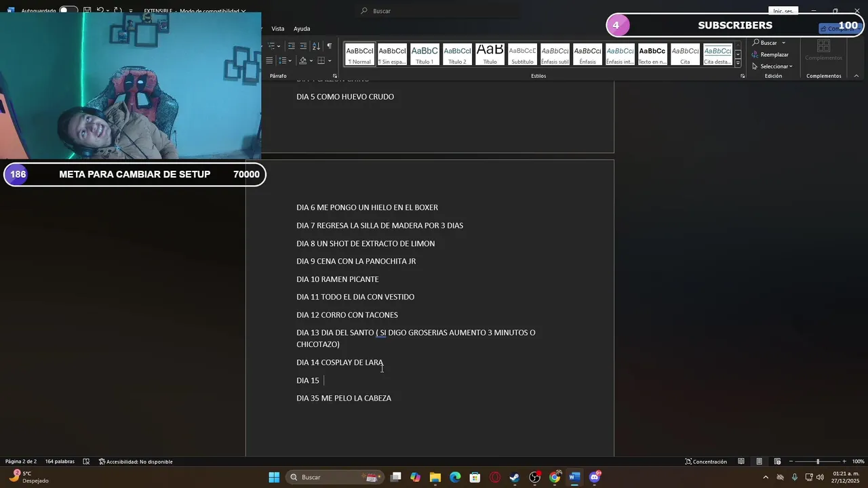868x488 pixels.
Task: Apply the Cita destacada style
Action: [717, 54]
